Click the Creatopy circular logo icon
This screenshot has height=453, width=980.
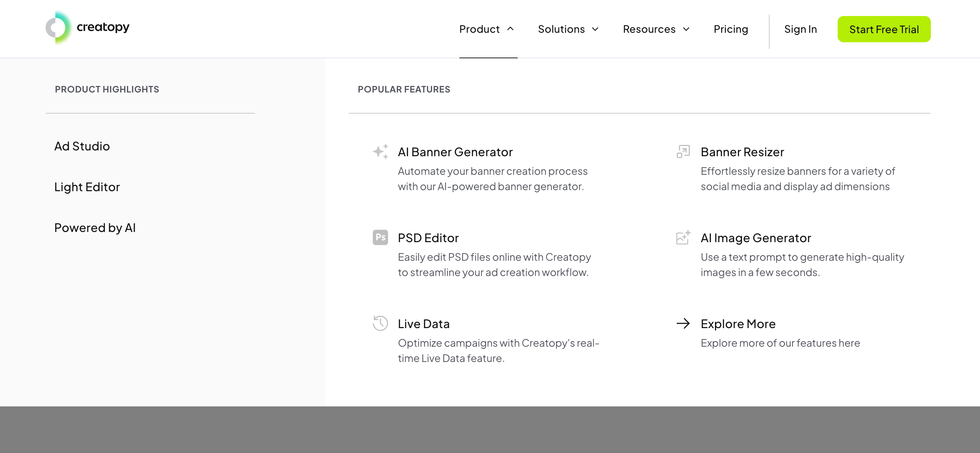point(58,27)
